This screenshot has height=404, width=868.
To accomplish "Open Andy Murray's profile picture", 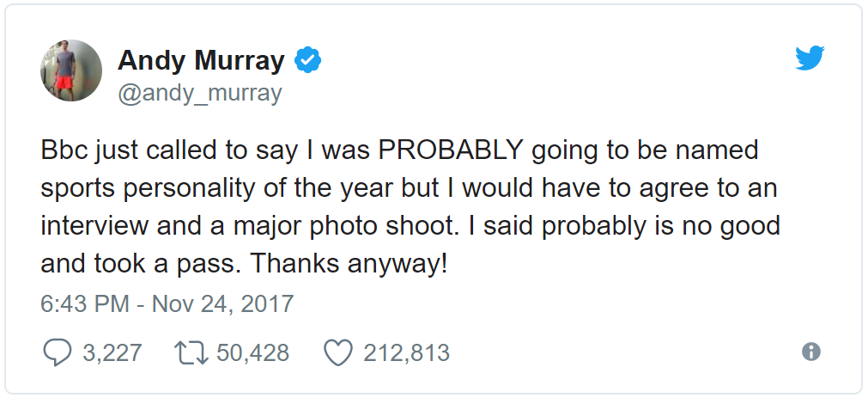I will tap(71, 70).
